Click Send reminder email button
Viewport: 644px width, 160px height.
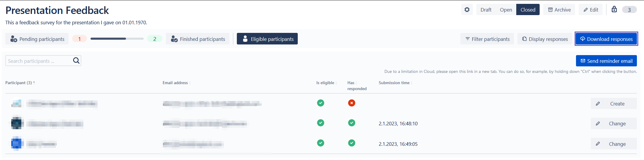click(606, 61)
